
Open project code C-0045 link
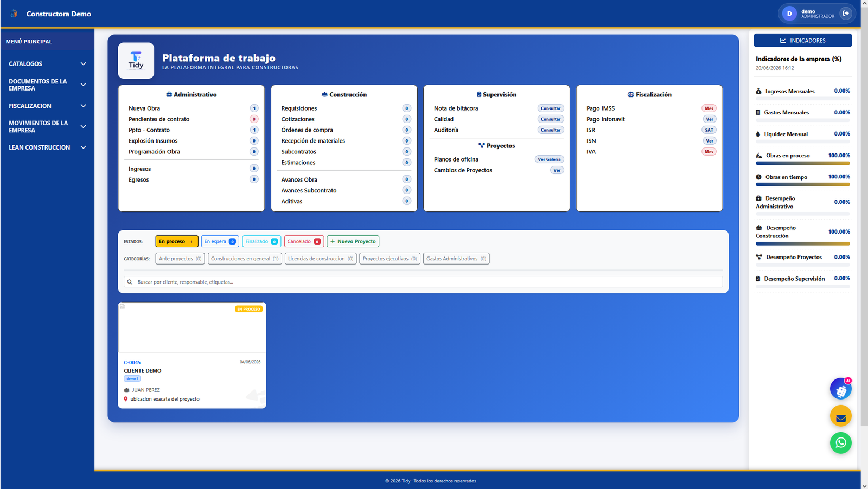[x=132, y=362]
